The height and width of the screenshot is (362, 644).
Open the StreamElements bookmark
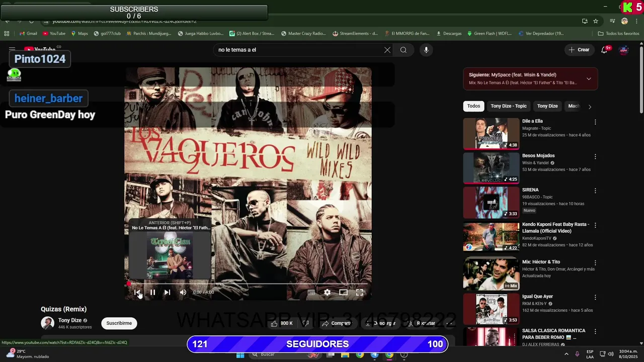pyautogui.click(x=355, y=34)
